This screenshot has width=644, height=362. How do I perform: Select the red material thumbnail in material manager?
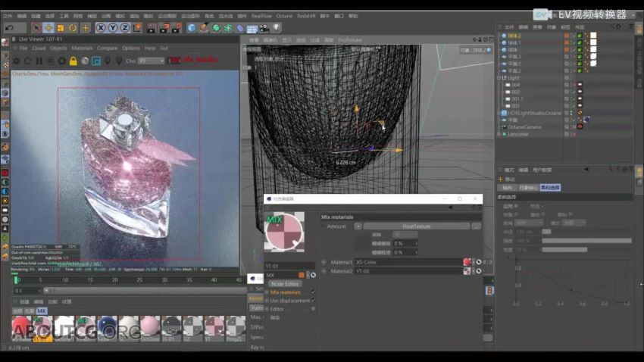(21, 329)
